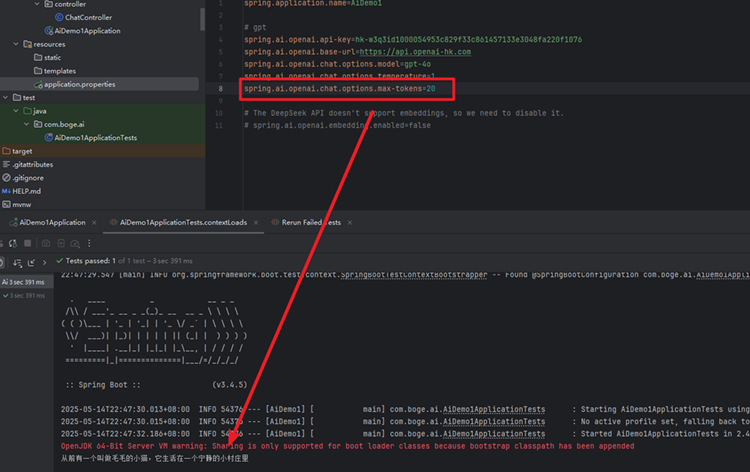Screen dimensions: 750x472
Task: Select application.properties in the project tree
Action: [x=79, y=84]
